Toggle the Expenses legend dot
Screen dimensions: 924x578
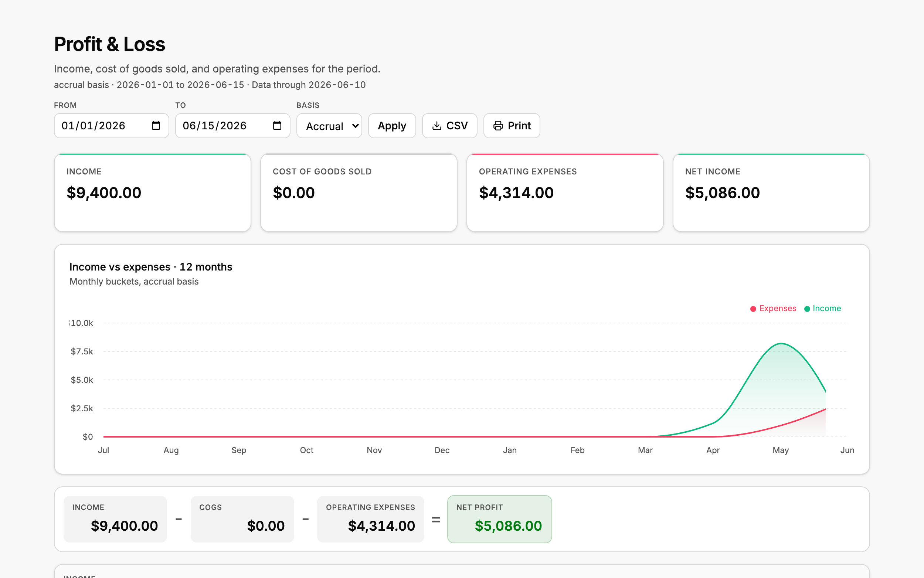click(753, 309)
